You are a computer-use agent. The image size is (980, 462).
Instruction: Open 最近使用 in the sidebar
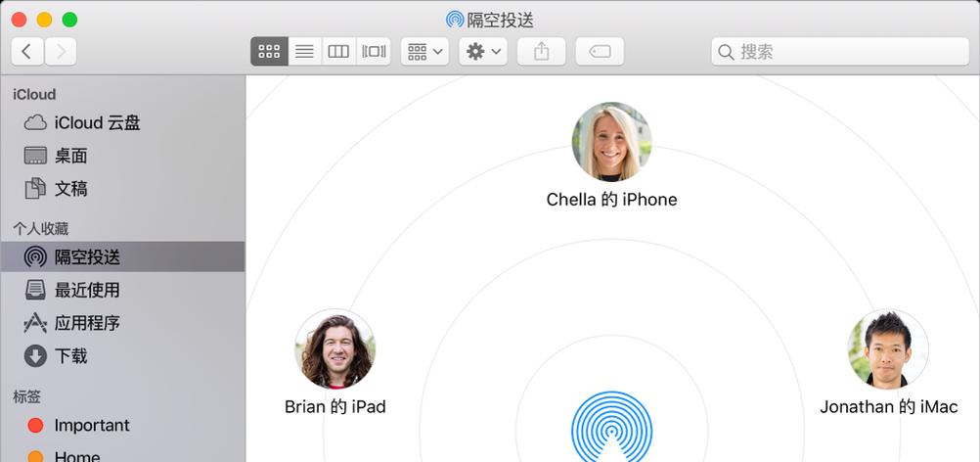(122, 290)
